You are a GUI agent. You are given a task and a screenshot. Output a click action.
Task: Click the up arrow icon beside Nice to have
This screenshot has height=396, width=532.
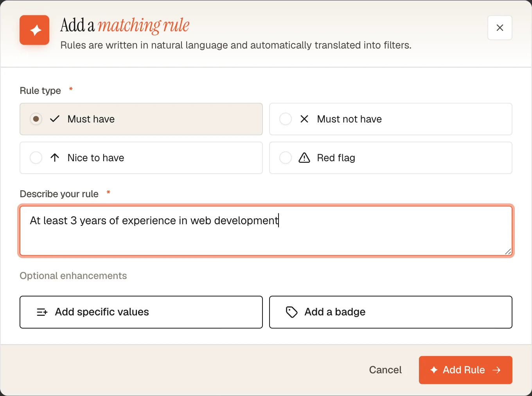pyautogui.click(x=55, y=158)
